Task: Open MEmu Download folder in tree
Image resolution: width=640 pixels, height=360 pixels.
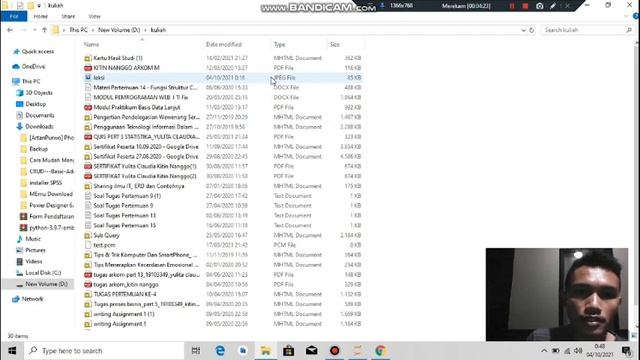Action: tap(51, 194)
